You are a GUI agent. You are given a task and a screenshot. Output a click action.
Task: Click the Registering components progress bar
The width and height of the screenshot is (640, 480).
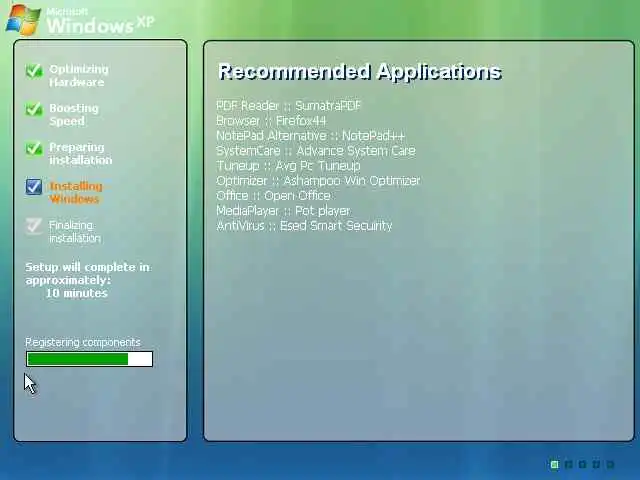(x=89, y=359)
